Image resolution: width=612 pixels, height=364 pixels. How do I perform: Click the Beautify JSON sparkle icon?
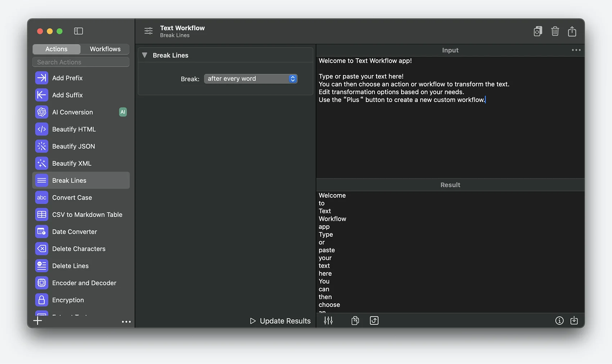pyautogui.click(x=42, y=146)
